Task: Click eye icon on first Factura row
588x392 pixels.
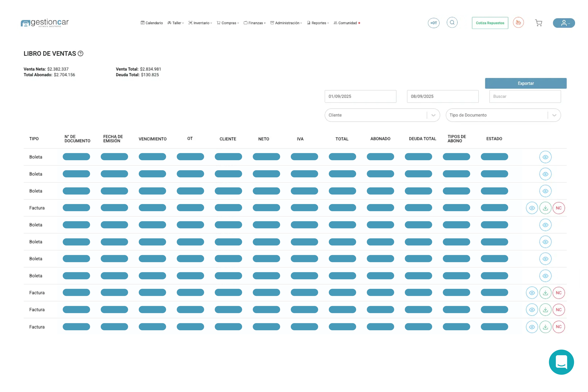Action: (x=532, y=208)
